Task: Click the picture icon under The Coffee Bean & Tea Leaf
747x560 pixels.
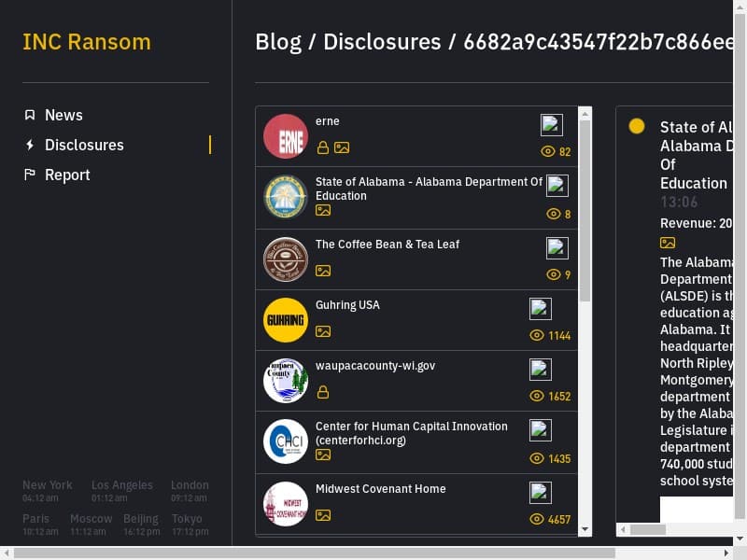Action: click(x=323, y=271)
